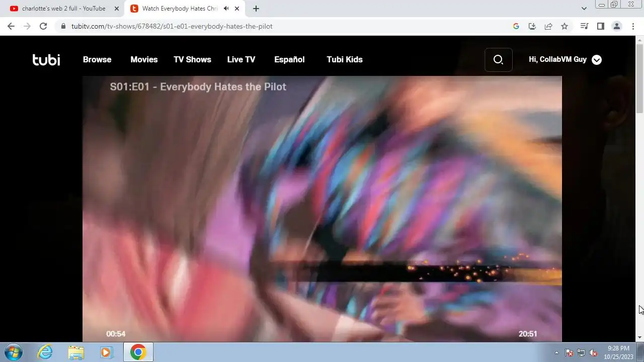Click the scrollbar up arrow

pyautogui.click(x=639, y=39)
